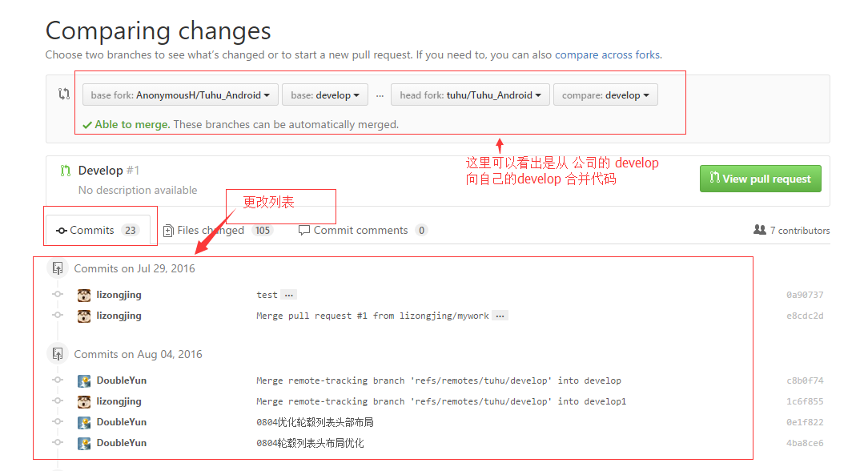Open commit hash 4ba8ce6
The image size is (868, 471).
(805, 443)
